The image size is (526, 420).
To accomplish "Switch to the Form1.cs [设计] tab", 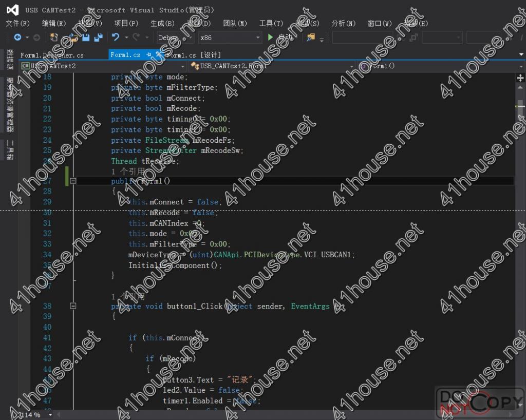I will coord(193,55).
